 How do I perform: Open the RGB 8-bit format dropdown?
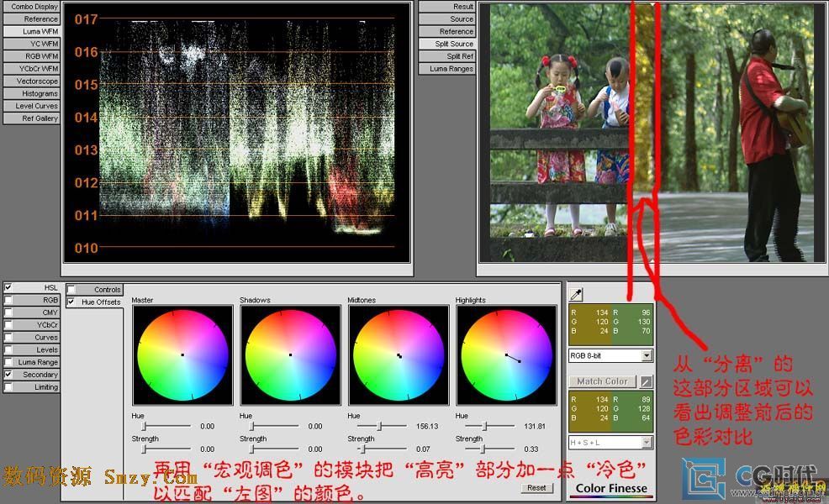coord(610,355)
